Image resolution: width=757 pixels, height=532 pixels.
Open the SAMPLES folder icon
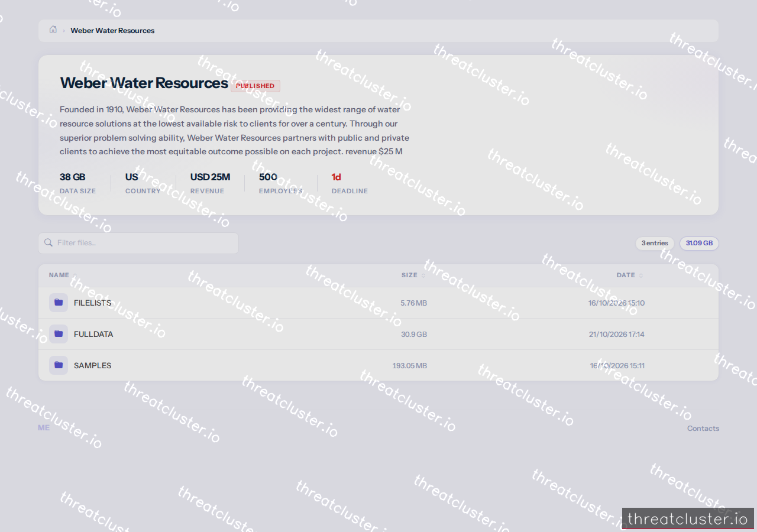[x=59, y=365]
